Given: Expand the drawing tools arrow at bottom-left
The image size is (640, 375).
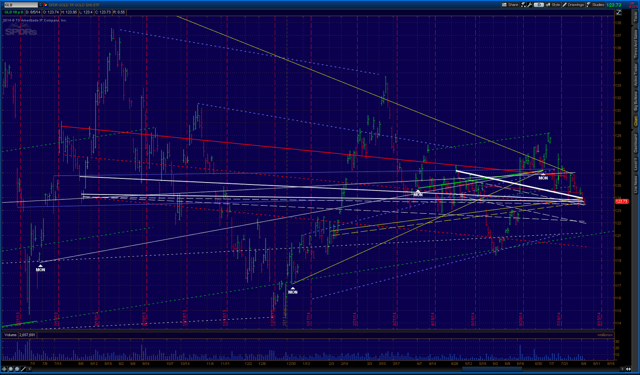Looking at the screenshot, I should 29,369.
